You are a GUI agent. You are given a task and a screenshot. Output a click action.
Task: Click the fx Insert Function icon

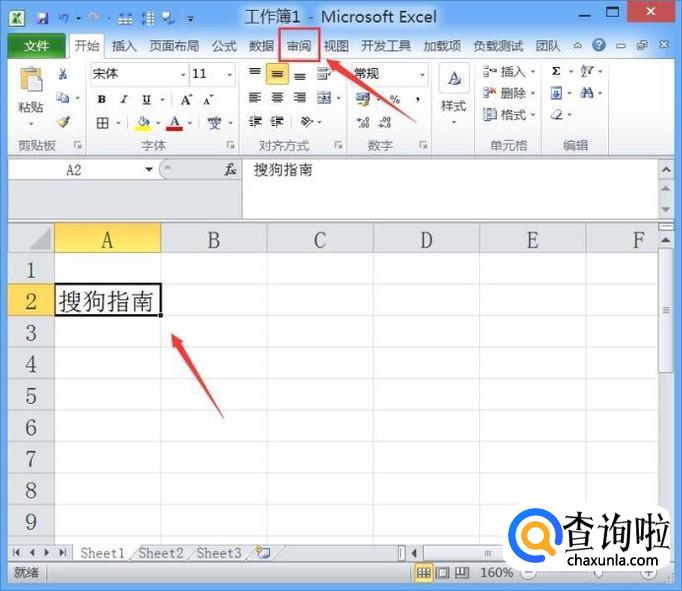230,170
